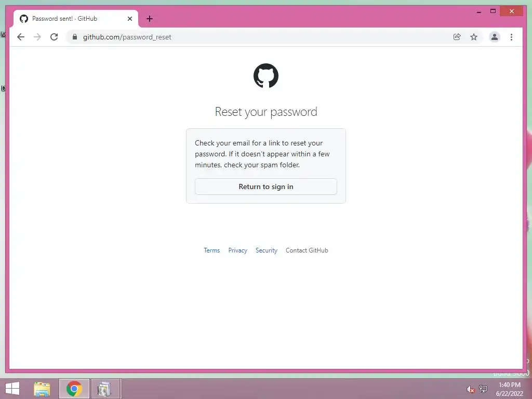
Task: Click the Reset your password heading
Action: tap(266, 112)
